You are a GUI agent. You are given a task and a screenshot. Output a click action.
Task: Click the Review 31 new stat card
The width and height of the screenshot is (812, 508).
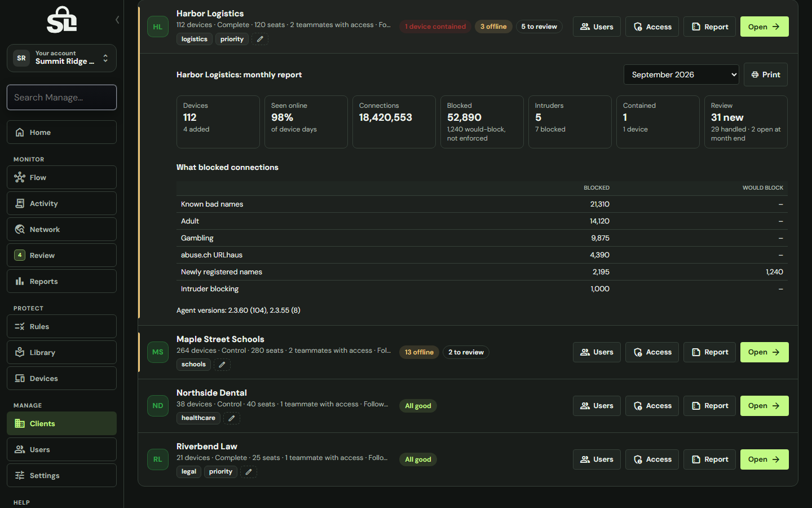(746, 122)
